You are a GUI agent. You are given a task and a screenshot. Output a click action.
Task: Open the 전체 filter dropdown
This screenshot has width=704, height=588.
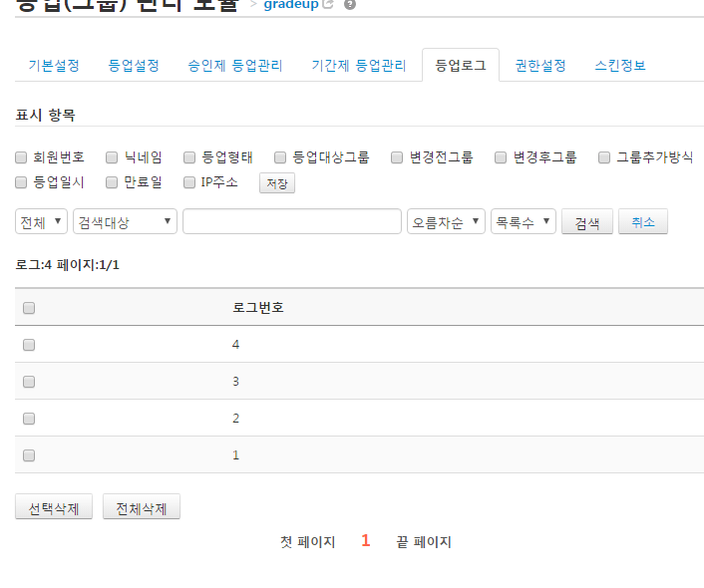click(x=42, y=221)
